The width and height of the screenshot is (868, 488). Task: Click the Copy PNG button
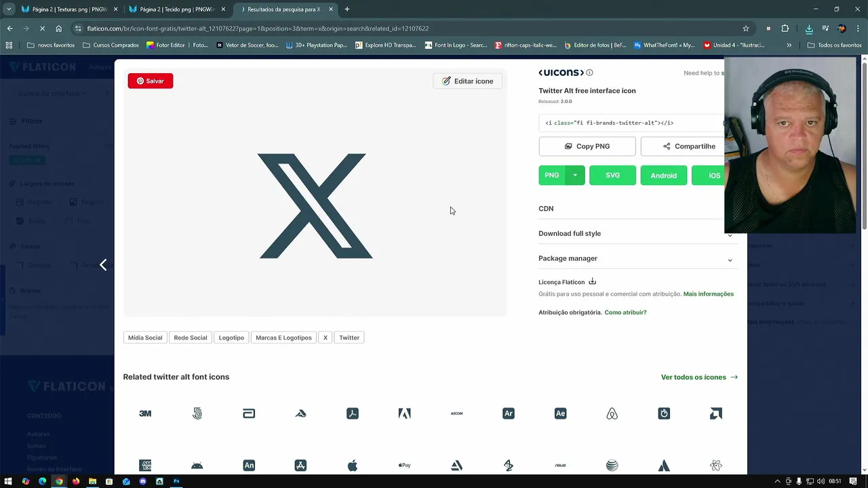[587, 146]
